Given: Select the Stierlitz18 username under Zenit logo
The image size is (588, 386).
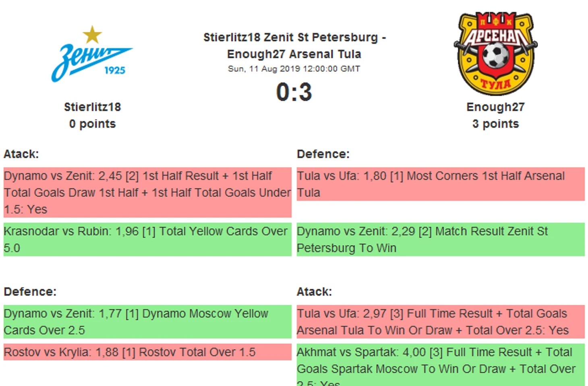Looking at the screenshot, I should 92,107.
